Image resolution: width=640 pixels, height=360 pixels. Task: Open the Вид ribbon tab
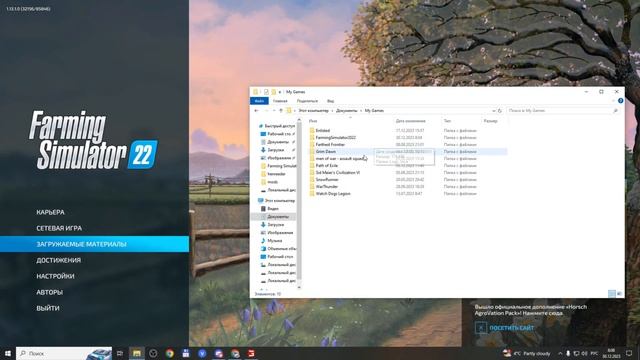coord(330,101)
